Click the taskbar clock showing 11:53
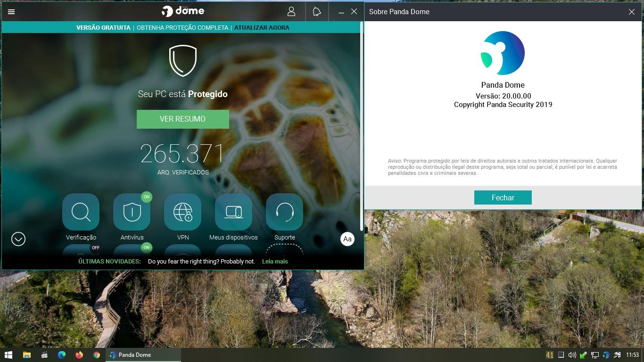Screen dimensions: 644x362 tap(632, 355)
